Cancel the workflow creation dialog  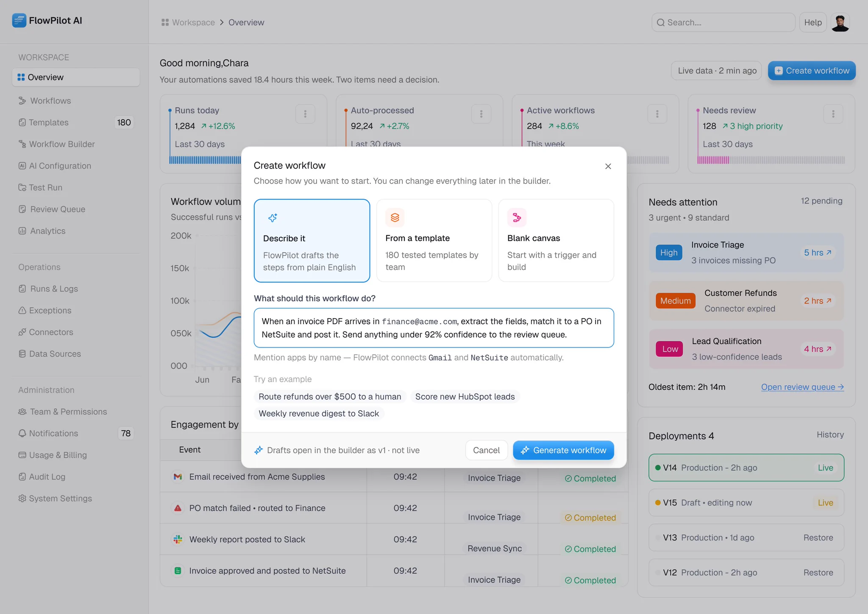pyautogui.click(x=486, y=450)
